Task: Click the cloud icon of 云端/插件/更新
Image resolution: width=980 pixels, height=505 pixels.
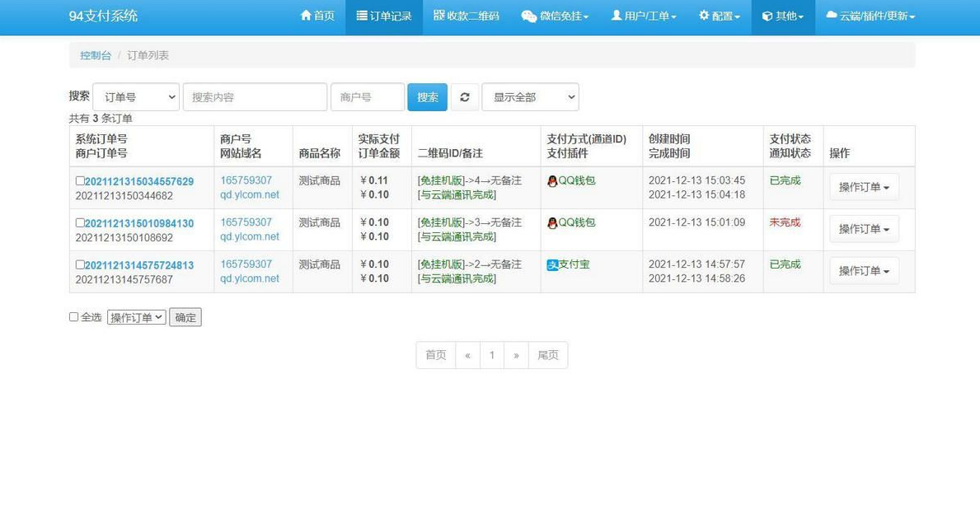Action: (832, 15)
